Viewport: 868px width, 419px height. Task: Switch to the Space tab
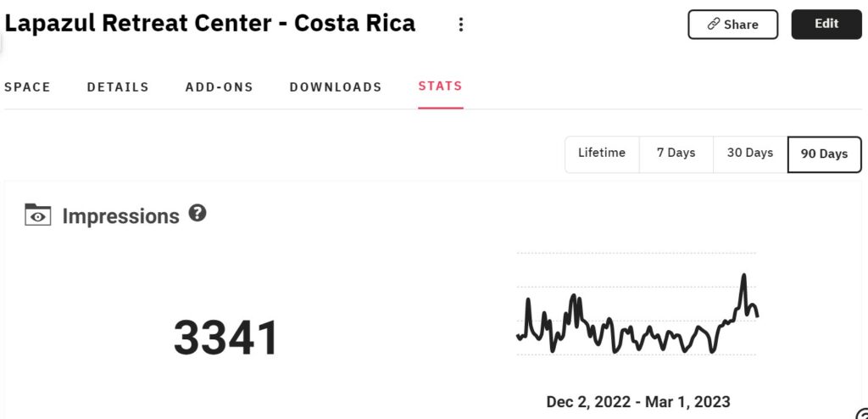coord(27,87)
